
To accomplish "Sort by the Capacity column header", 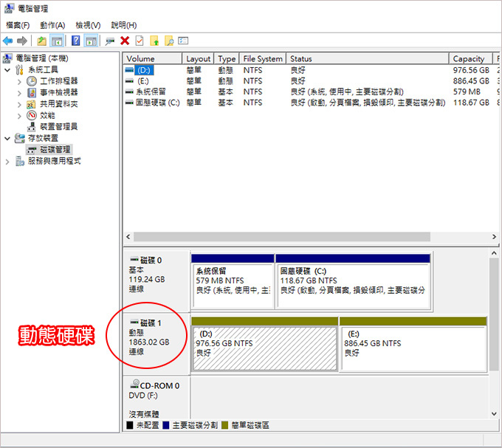I will 471,58.
